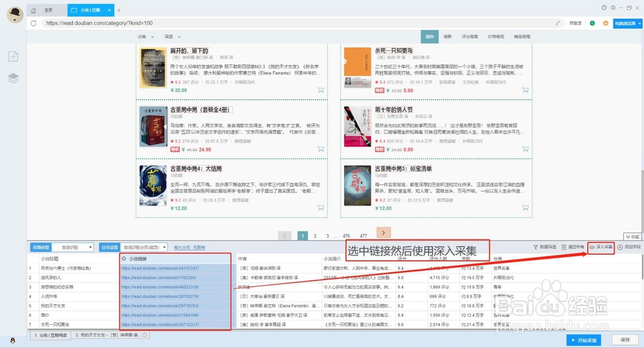
Task: Close the 分类 | 豆瓣 tab
Action: pos(109,10)
